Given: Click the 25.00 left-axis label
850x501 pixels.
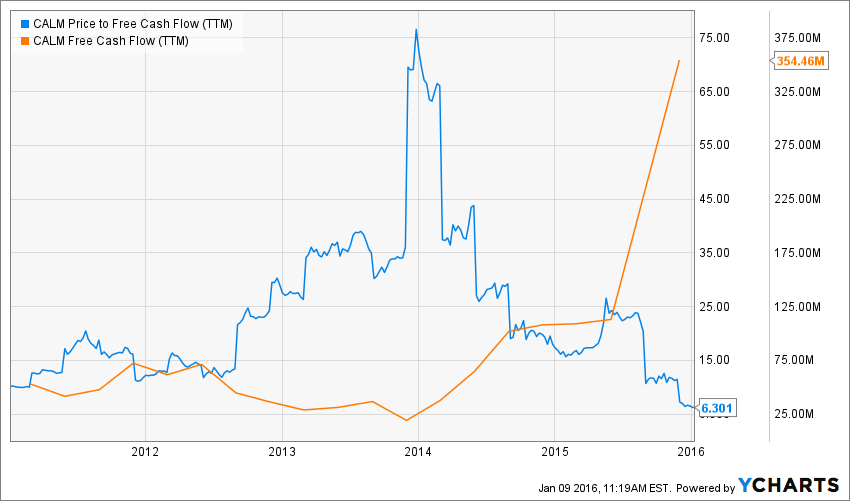Looking at the screenshot, I should pos(715,306).
